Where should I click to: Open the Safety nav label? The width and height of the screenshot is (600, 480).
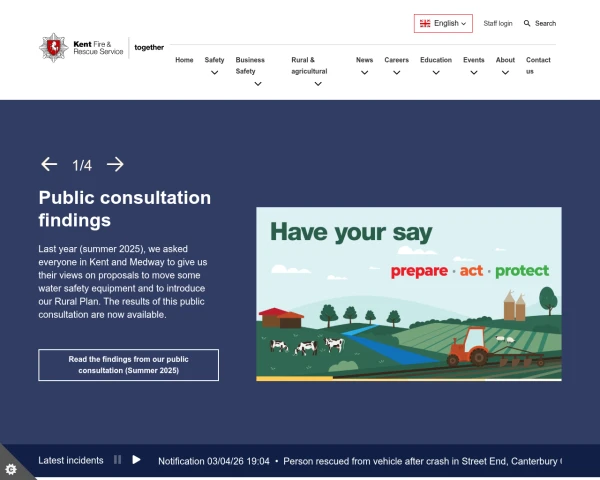214,60
